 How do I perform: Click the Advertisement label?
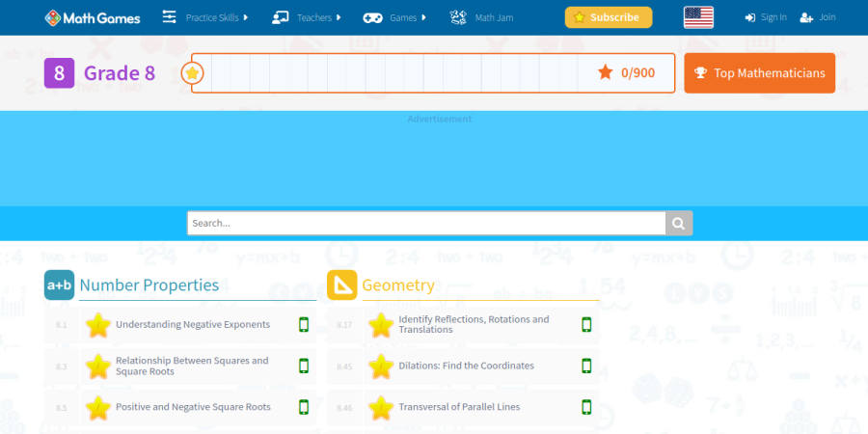(x=440, y=119)
